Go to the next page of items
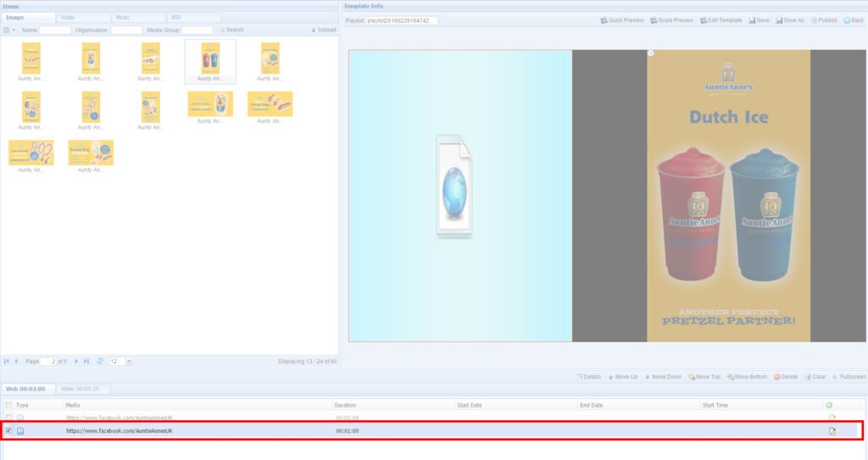This screenshot has height=460, width=868. click(76, 361)
